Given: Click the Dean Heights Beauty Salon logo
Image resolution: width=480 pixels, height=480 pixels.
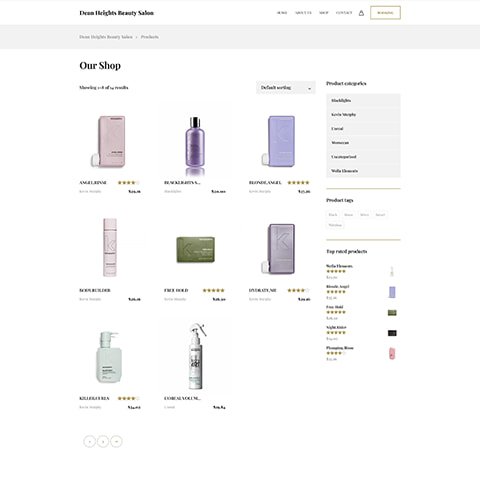Looking at the screenshot, I should pos(116,13).
